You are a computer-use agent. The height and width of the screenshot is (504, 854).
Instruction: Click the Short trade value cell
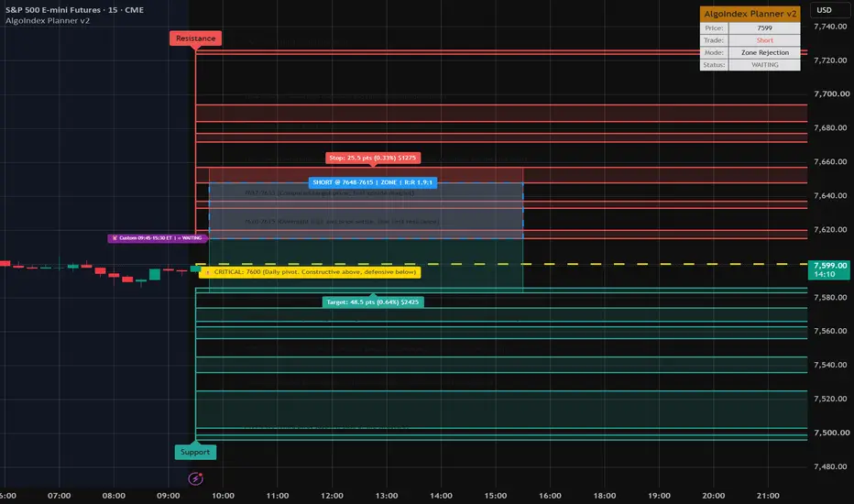pos(765,40)
